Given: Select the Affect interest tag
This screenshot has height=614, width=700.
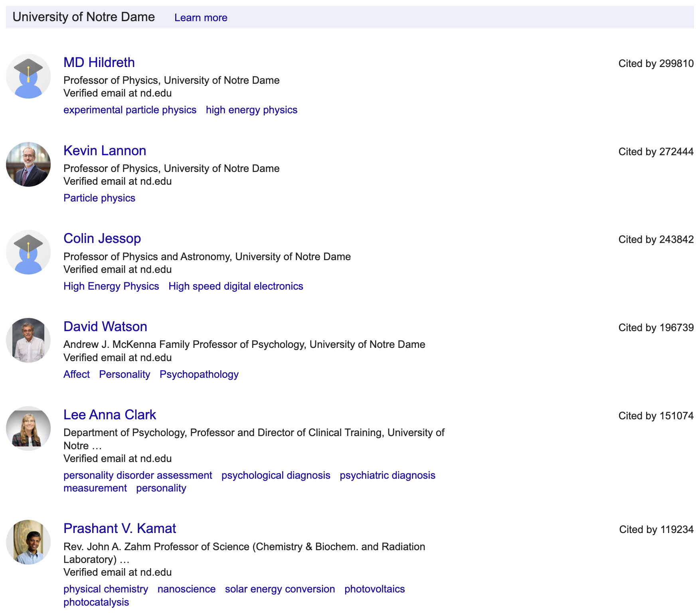Looking at the screenshot, I should 77,374.
